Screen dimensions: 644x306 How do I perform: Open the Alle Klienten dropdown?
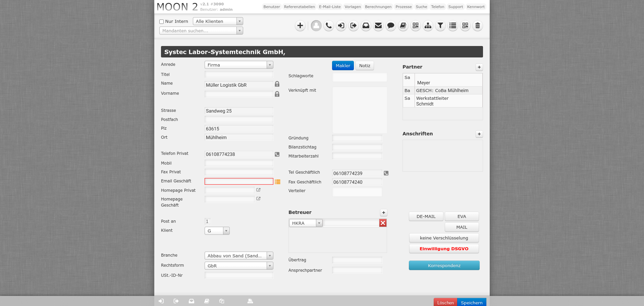pyautogui.click(x=218, y=21)
